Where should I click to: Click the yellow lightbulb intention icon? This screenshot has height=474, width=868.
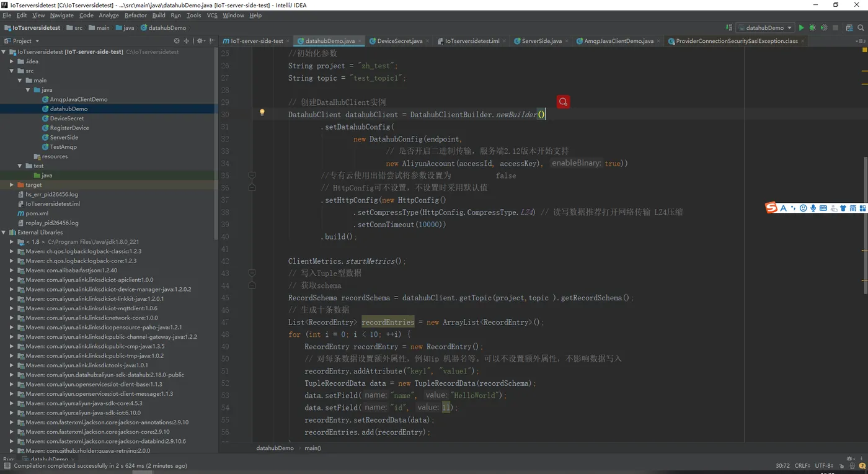[262, 113]
